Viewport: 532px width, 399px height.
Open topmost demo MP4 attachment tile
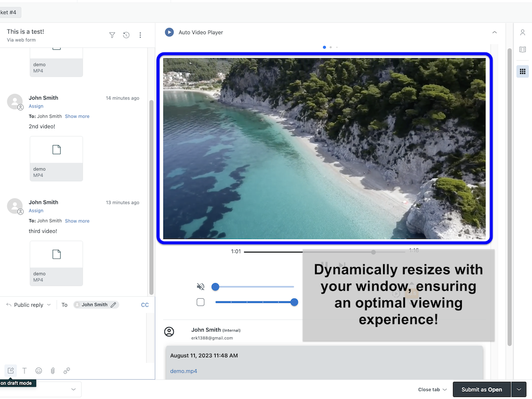(56, 63)
